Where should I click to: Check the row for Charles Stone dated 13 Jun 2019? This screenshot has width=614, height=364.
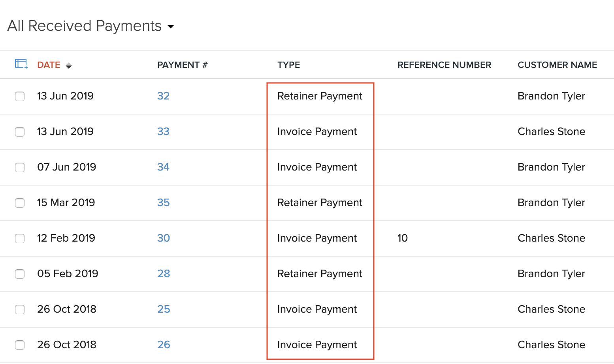tap(20, 132)
